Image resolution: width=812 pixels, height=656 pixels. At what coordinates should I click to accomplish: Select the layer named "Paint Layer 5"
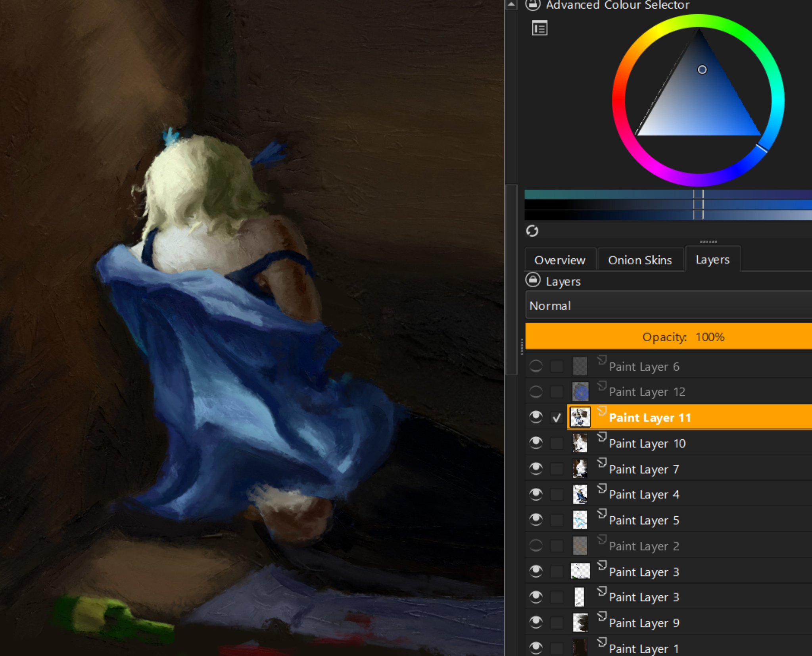644,520
